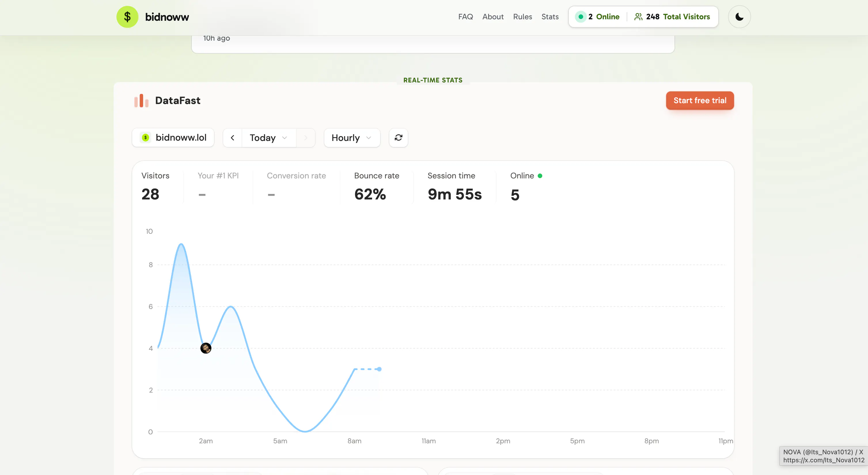The width and height of the screenshot is (868, 475).
Task: Go to the About page
Action: 493,16
